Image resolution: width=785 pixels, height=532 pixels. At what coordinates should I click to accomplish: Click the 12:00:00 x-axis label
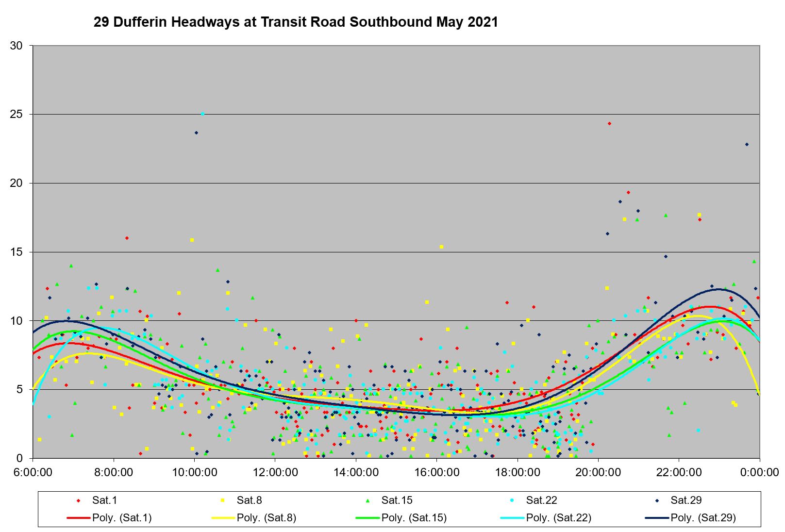point(275,472)
